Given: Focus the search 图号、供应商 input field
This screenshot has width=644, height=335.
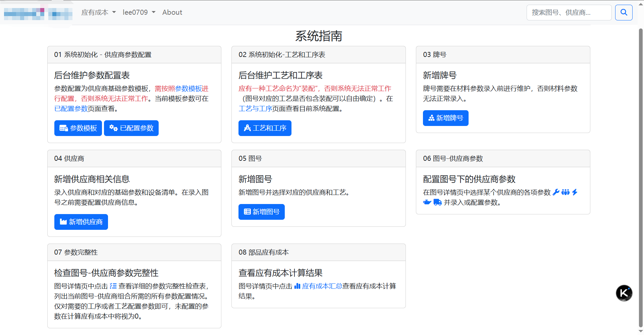Looking at the screenshot, I should [569, 12].
